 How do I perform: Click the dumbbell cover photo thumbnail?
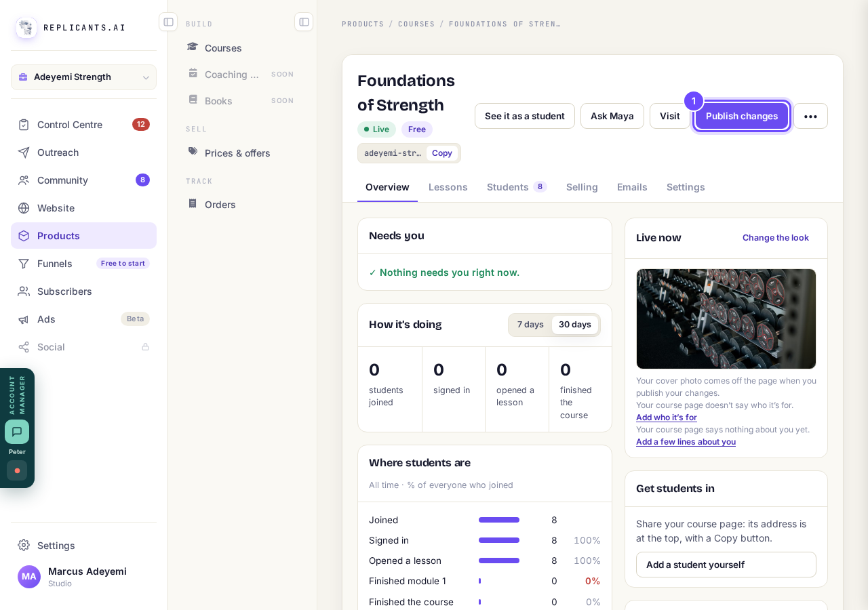[x=726, y=319]
